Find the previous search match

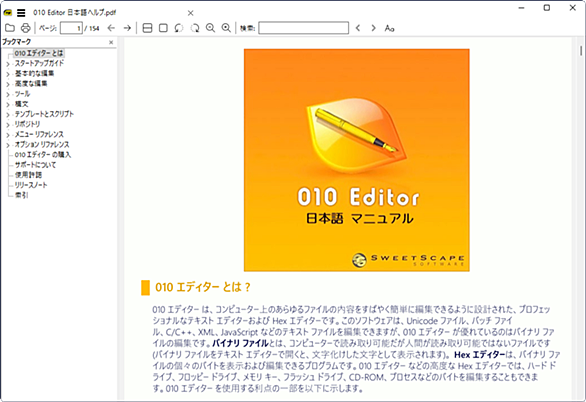(x=358, y=28)
